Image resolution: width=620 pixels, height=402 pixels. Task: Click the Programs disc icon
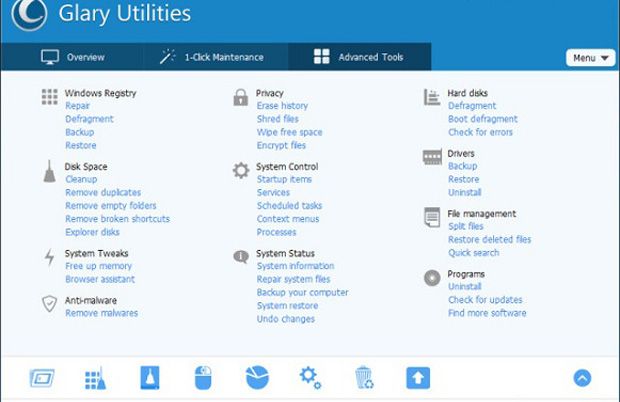pyautogui.click(x=432, y=278)
